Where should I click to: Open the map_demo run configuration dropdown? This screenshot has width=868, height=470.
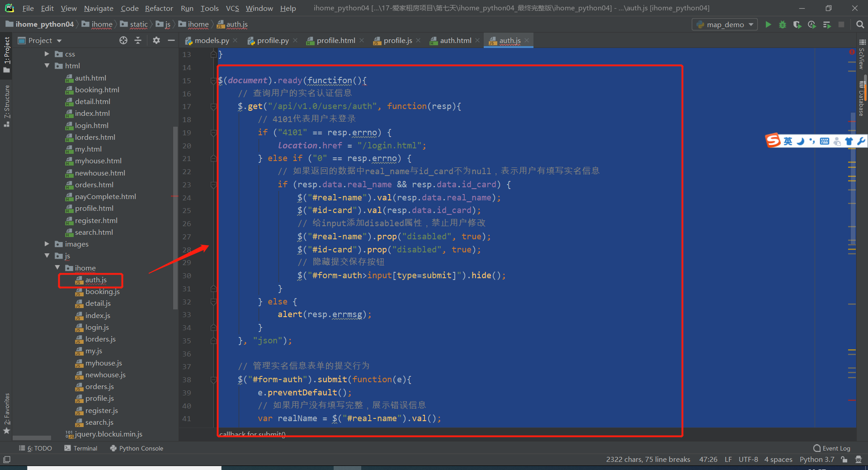pos(725,24)
